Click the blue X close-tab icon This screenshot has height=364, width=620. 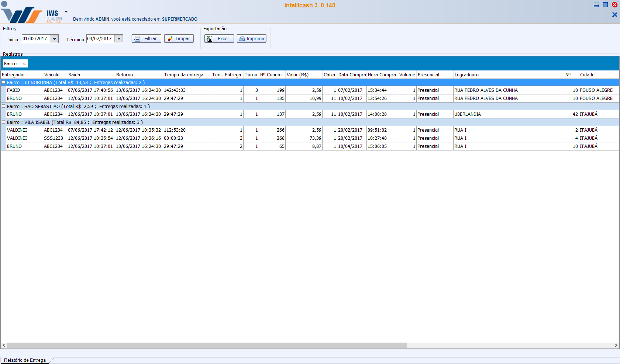[614, 15]
